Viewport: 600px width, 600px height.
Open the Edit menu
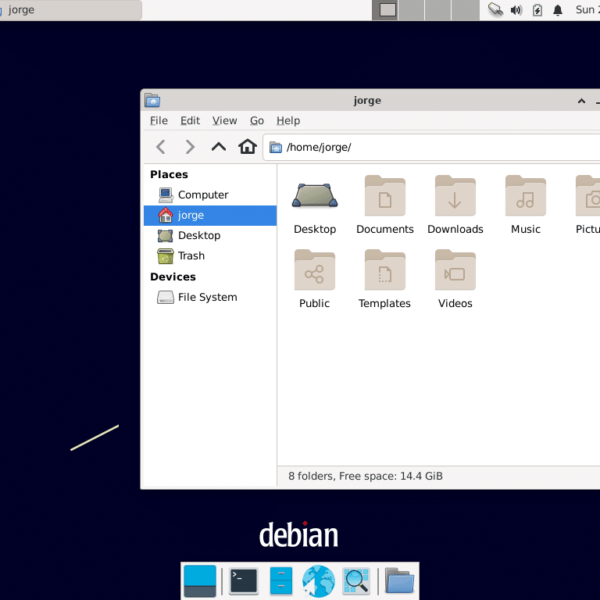coord(190,121)
